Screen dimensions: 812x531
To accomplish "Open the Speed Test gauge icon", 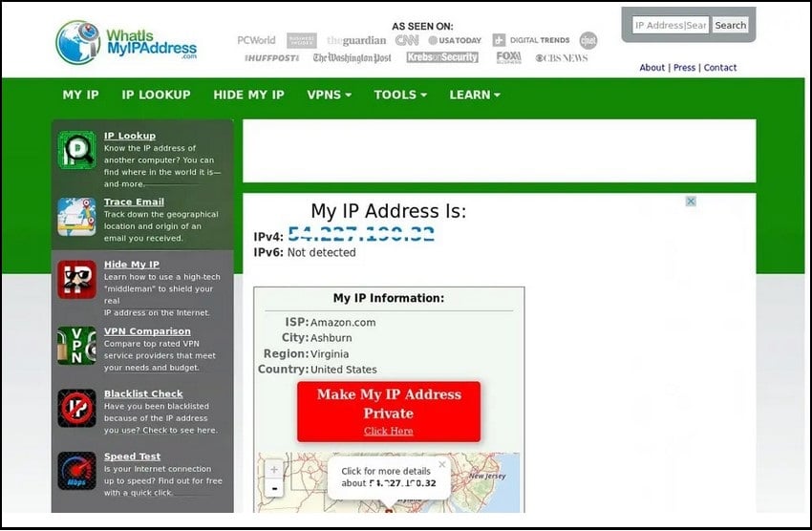I will (76, 471).
